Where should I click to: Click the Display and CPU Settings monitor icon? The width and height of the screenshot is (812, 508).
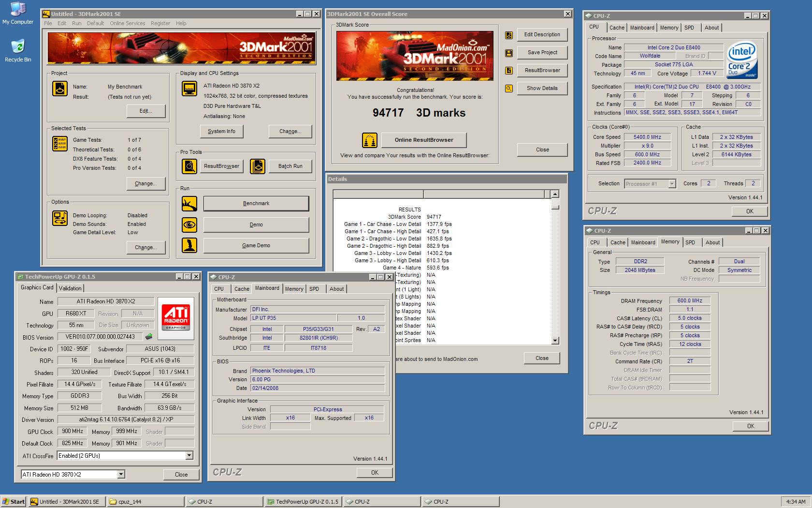[x=189, y=89]
